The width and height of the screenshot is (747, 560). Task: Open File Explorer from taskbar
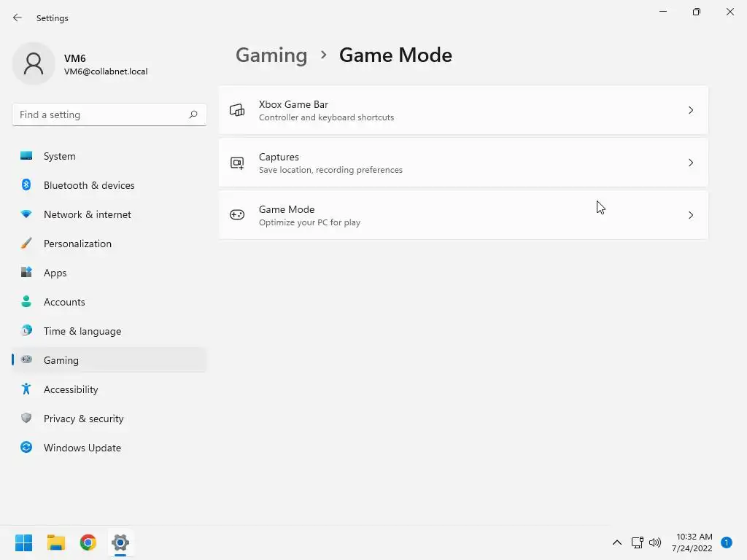55,542
